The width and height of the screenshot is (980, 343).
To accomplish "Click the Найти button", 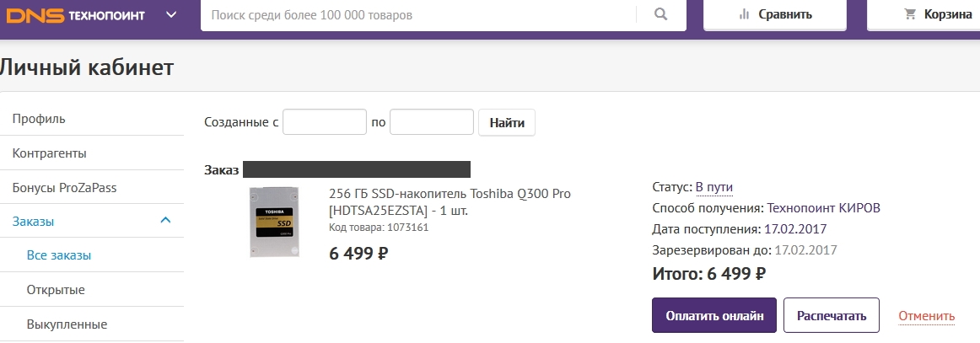I will (507, 122).
